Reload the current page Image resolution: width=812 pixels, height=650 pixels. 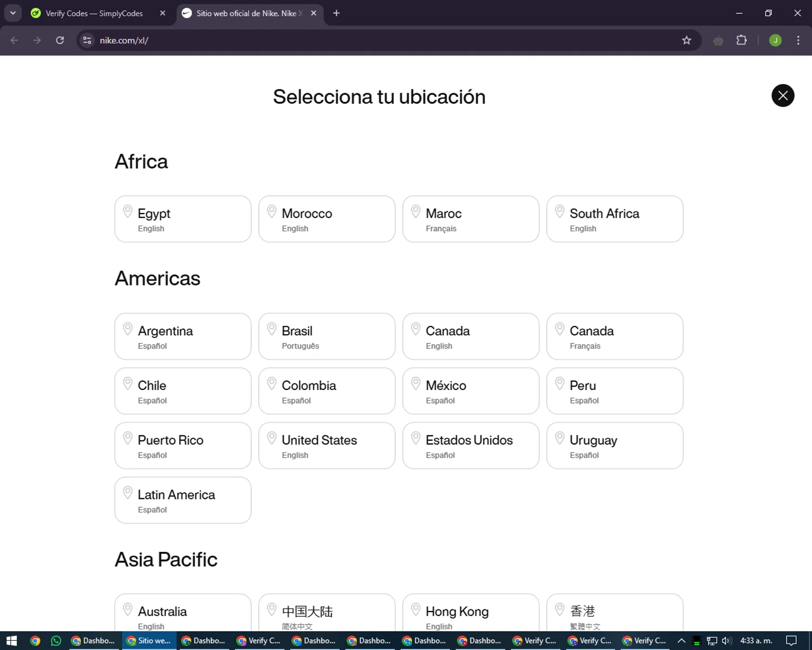[x=60, y=40]
